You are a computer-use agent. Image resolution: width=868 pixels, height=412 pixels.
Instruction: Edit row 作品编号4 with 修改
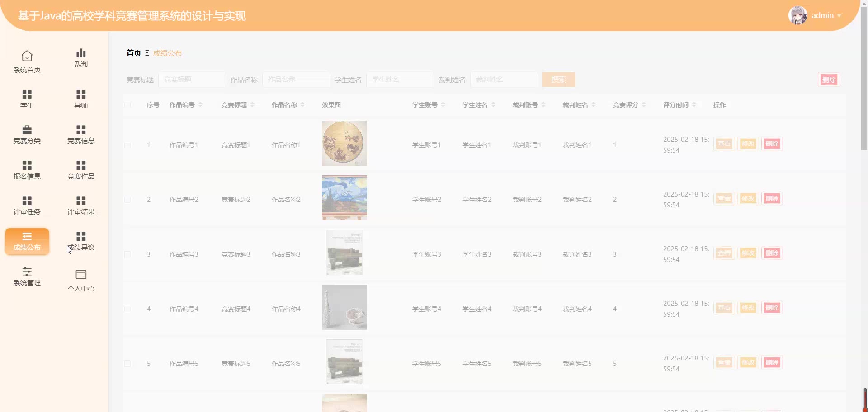748,308
